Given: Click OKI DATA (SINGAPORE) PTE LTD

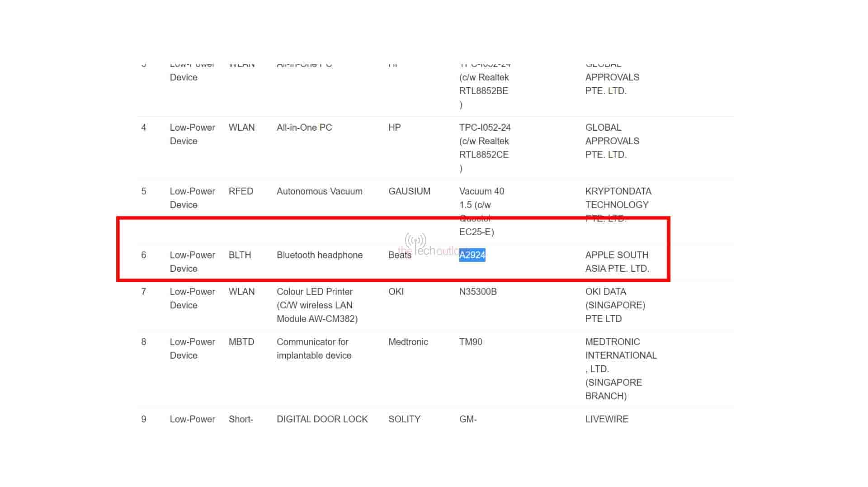Looking at the screenshot, I should point(616,305).
